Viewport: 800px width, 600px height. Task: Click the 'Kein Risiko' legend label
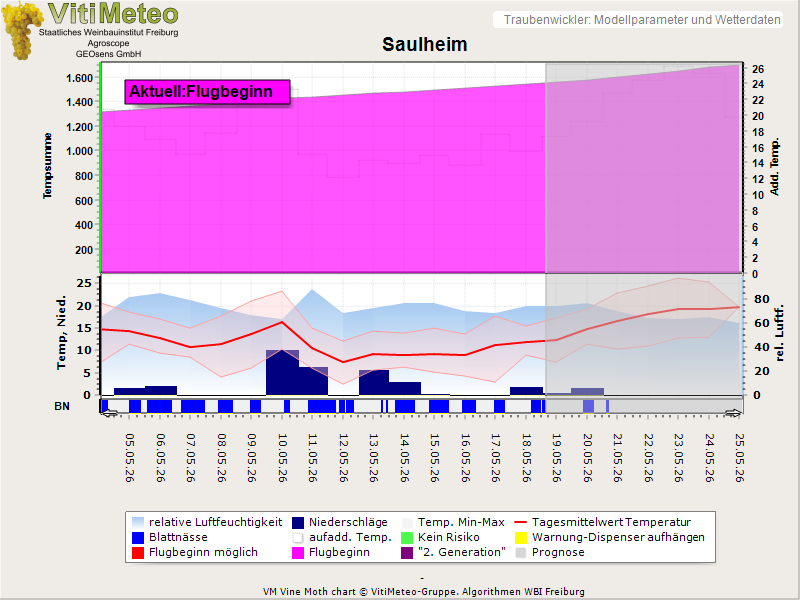click(x=448, y=537)
